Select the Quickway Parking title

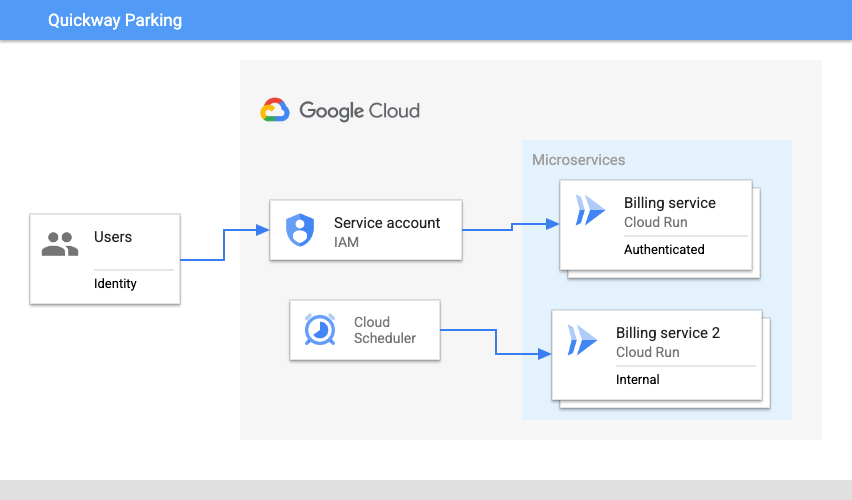[115, 21]
